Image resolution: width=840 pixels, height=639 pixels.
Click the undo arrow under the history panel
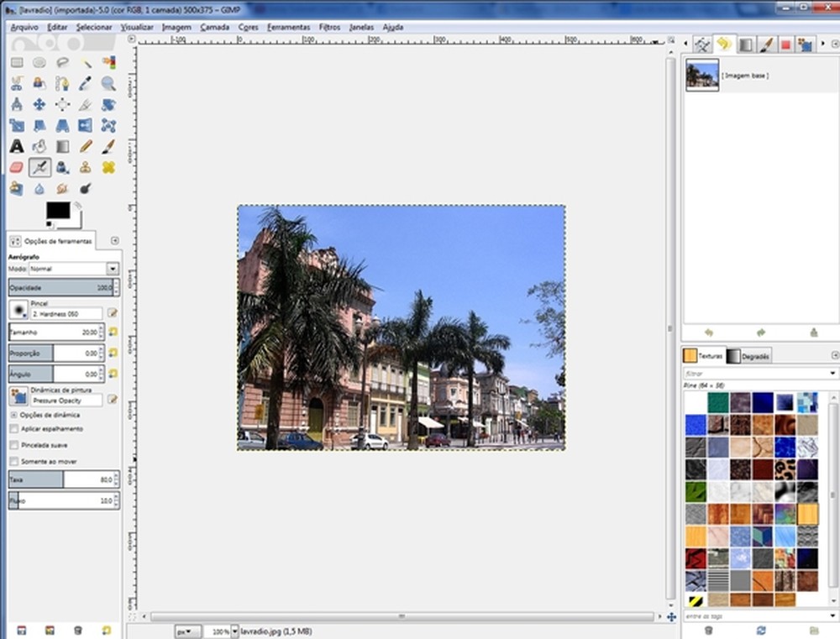(708, 333)
